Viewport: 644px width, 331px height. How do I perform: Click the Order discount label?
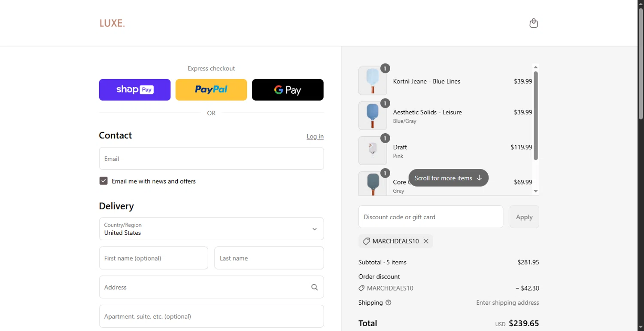(x=379, y=276)
